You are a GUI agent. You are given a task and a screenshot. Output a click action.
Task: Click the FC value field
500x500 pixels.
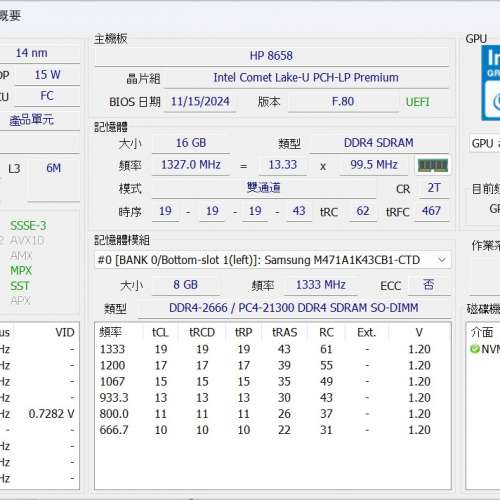[x=47, y=96]
